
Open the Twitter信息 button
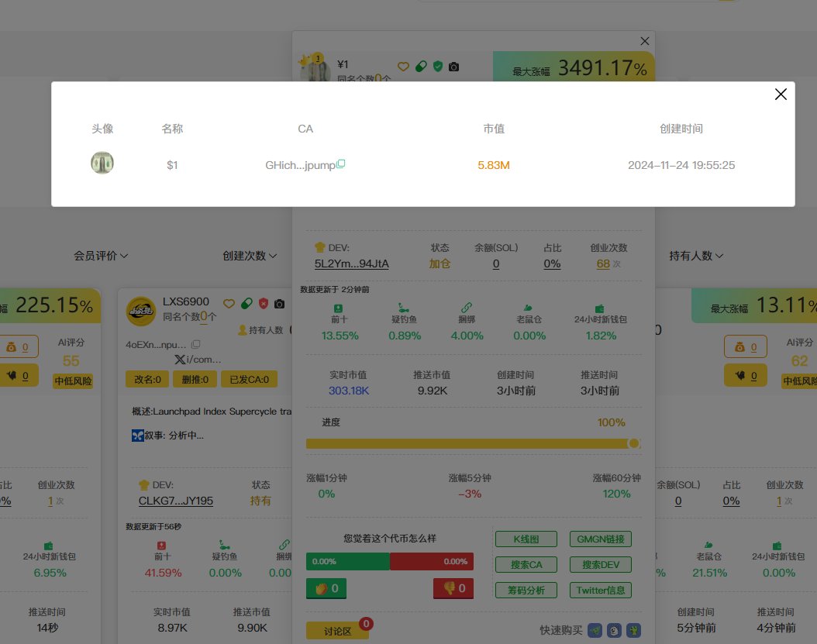[600, 591]
